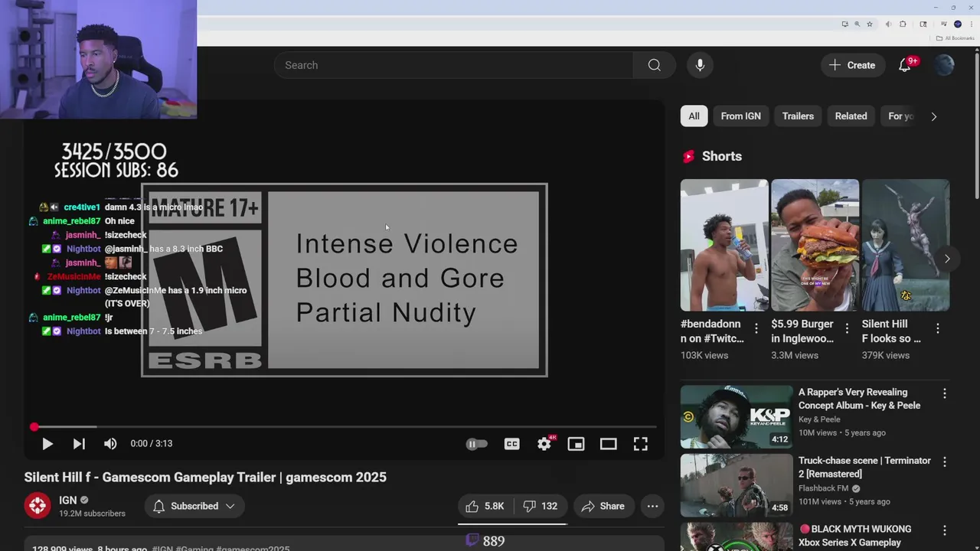Select the For you filter chip

[x=900, y=116]
